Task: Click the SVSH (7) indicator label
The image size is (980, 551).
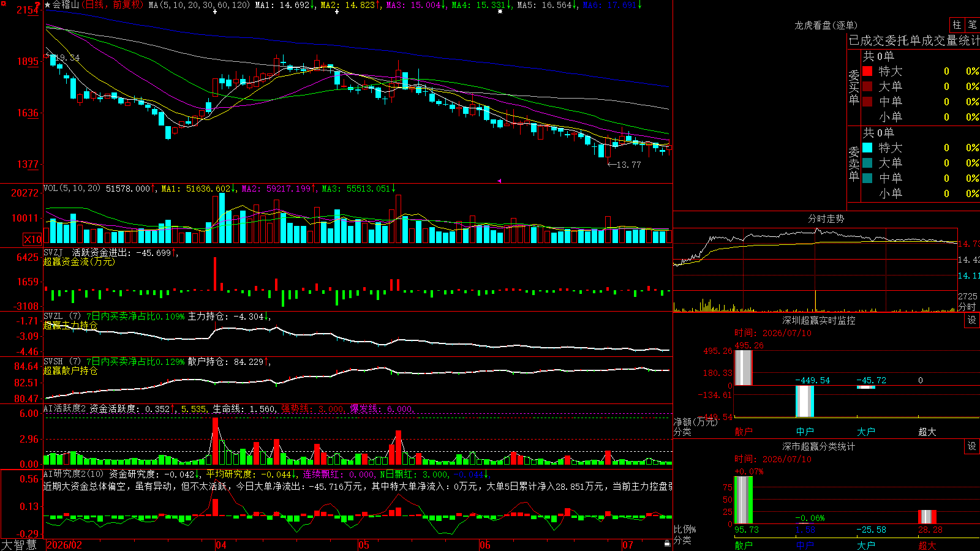Action: [62, 362]
